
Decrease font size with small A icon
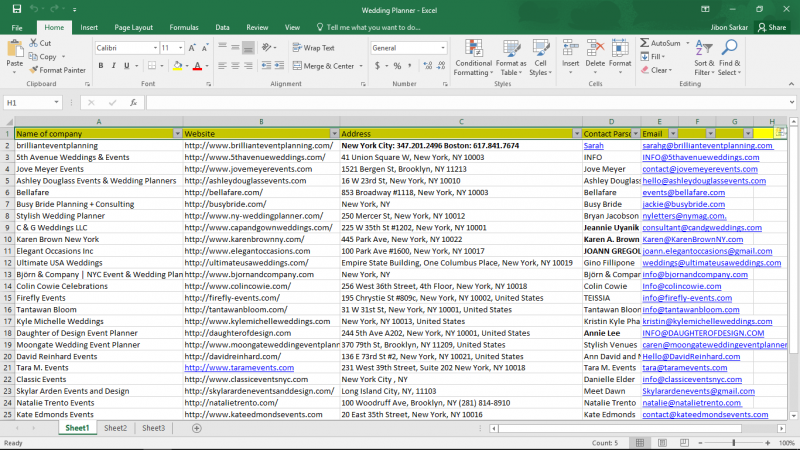tap(205, 48)
